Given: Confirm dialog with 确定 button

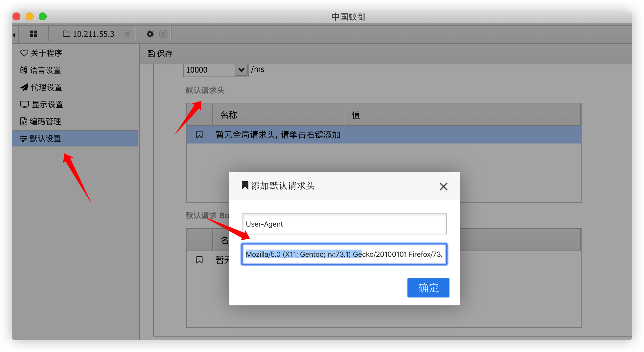Looking at the screenshot, I should [x=428, y=288].
